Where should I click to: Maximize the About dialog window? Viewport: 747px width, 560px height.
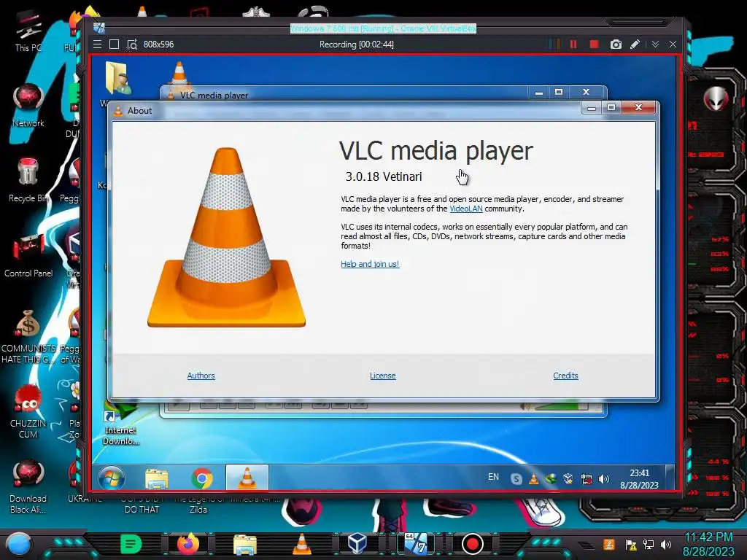click(611, 108)
